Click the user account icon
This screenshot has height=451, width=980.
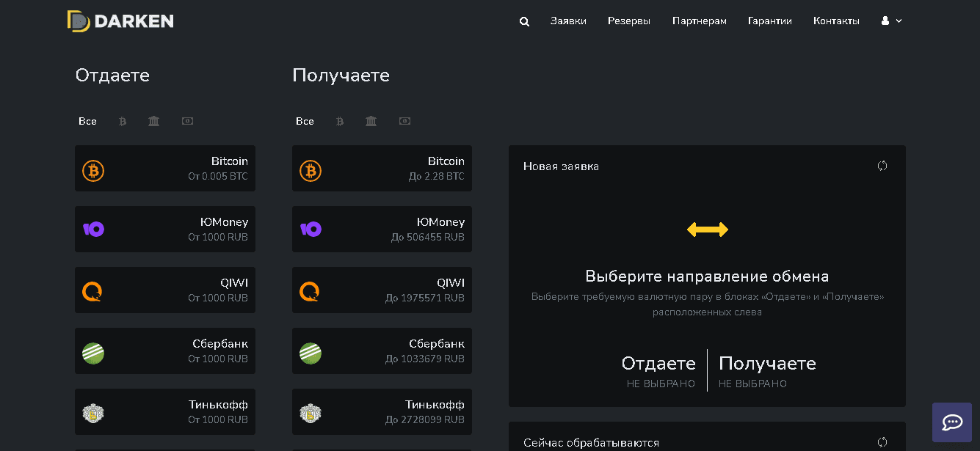coord(885,21)
